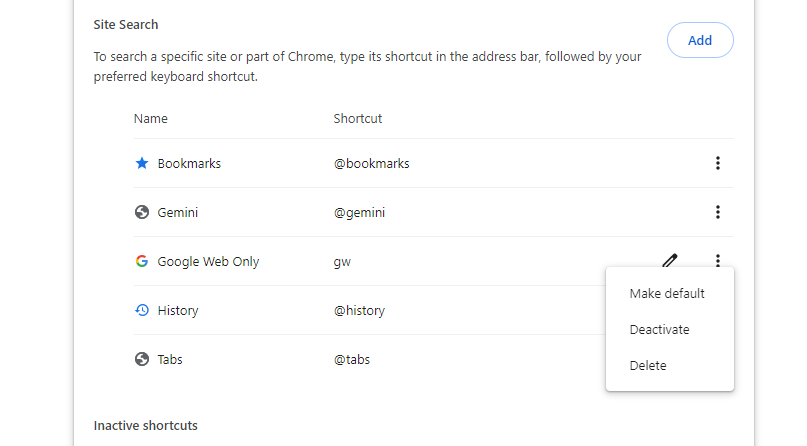Click the @history shortcut entry

[x=359, y=311]
